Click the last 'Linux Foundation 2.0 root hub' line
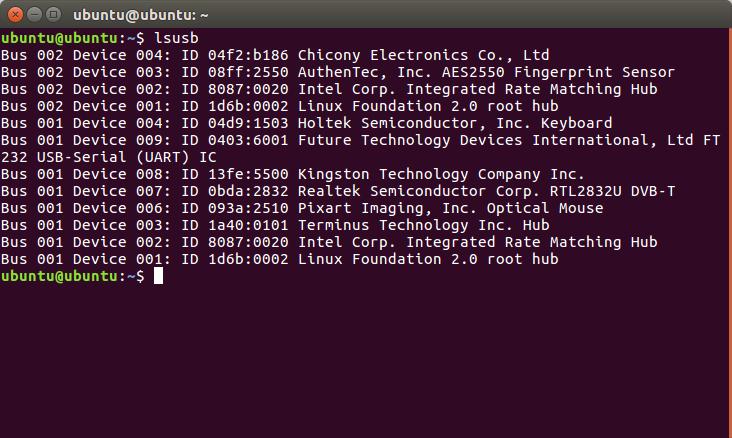This screenshot has width=732, height=438. (x=280, y=259)
